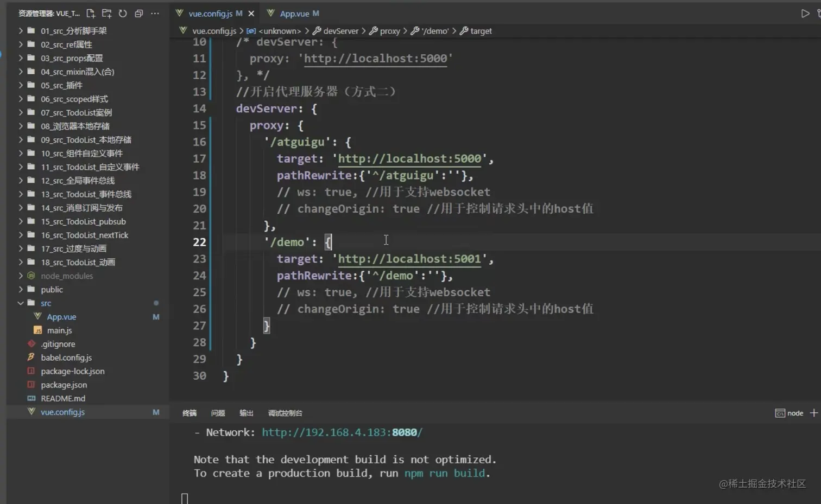Click the node_modules folder icon
This screenshot has height=504, width=821.
pos(31,276)
